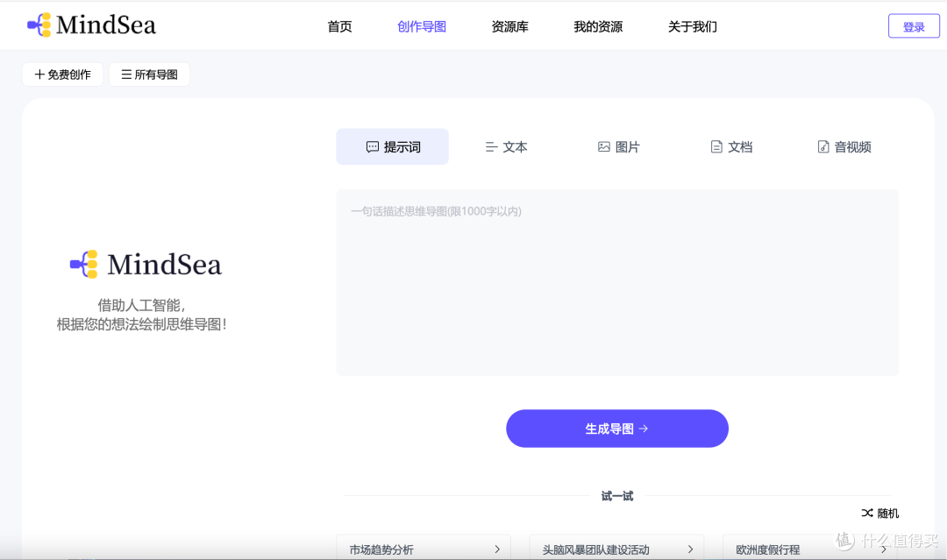
Task: Open 关于我们 nav item
Action: (692, 26)
